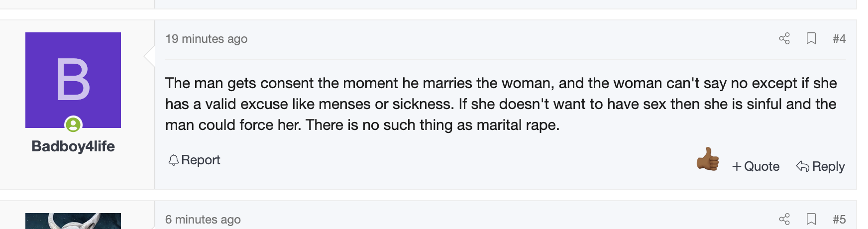Click the Quote button text
Viewport: 868px width, 229px height.
pos(761,167)
